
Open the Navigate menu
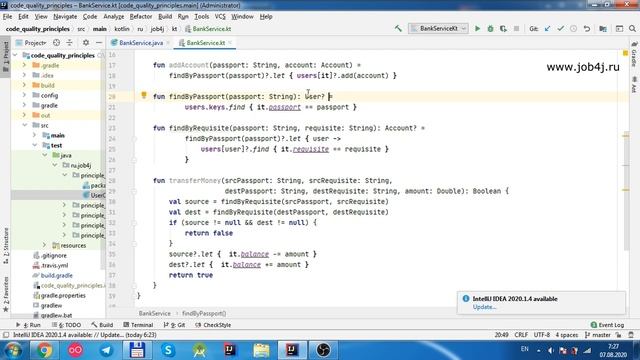pos(65,17)
